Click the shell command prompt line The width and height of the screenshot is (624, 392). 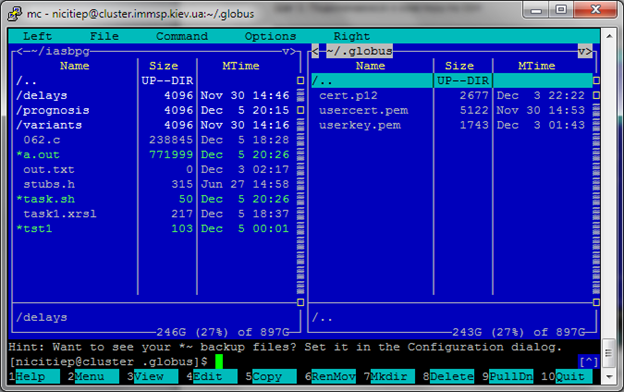[x=304, y=362]
